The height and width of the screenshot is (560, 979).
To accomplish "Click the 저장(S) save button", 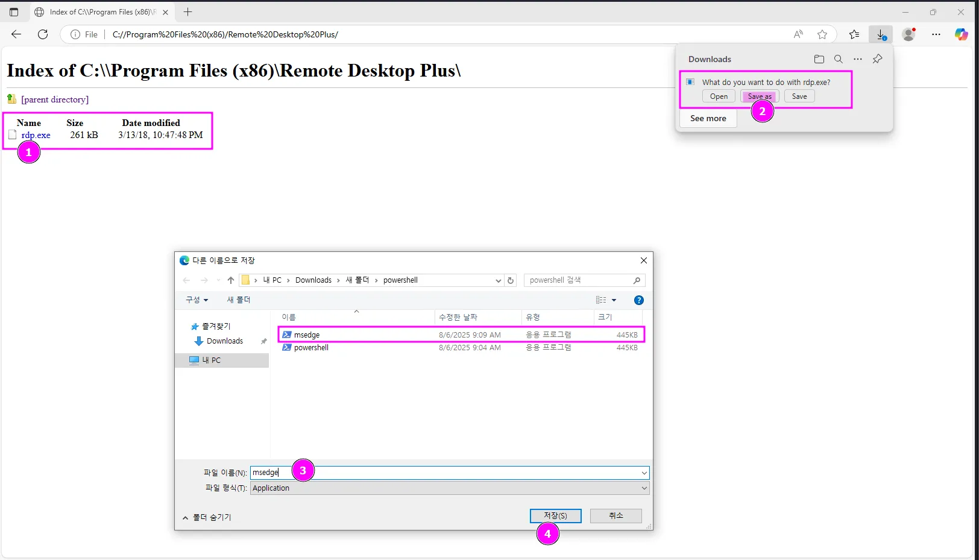I will pos(555,516).
